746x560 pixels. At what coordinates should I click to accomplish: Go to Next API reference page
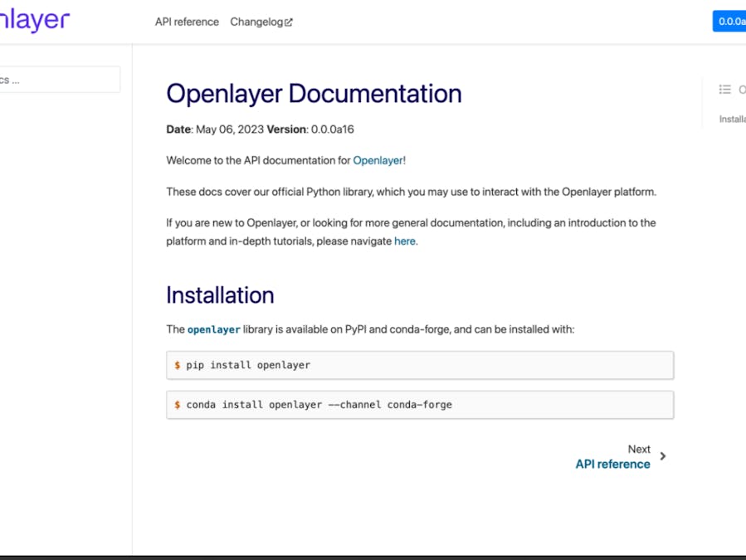pyautogui.click(x=612, y=464)
